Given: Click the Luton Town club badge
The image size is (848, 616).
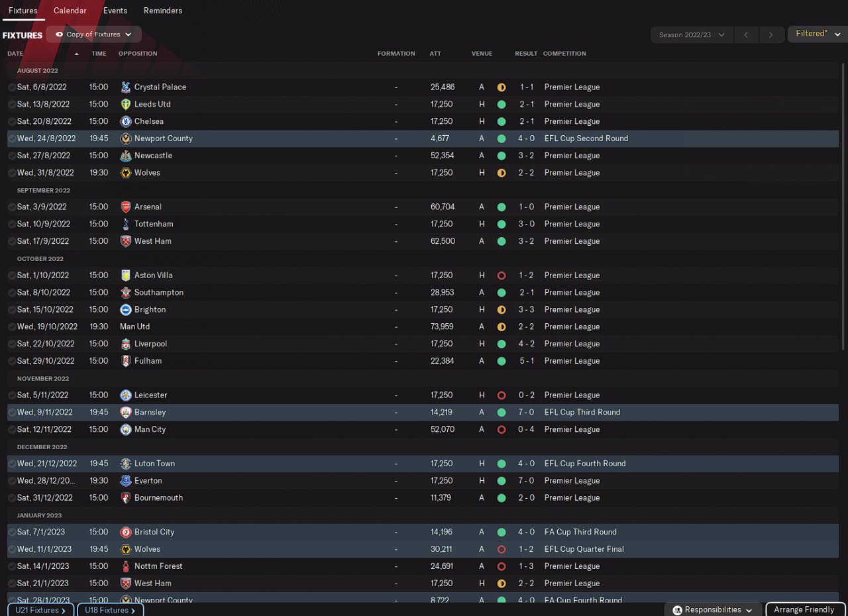Looking at the screenshot, I should pyautogui.click(x=126, y=464).
